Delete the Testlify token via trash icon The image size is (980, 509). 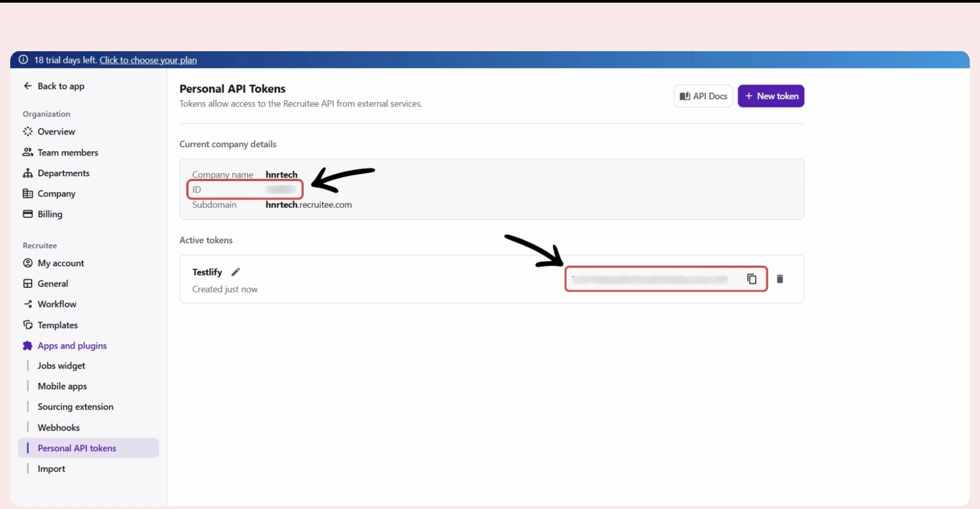pyautogui.click(x=780, y=279)
